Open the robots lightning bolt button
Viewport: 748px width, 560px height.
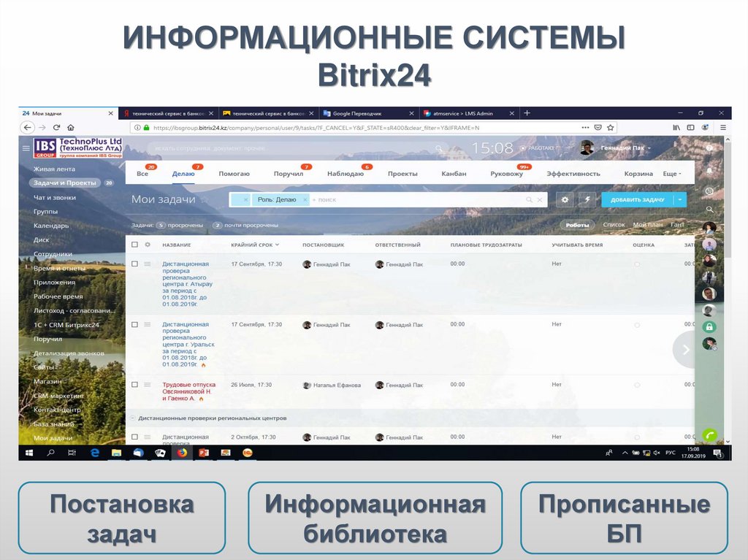point(587,200)
